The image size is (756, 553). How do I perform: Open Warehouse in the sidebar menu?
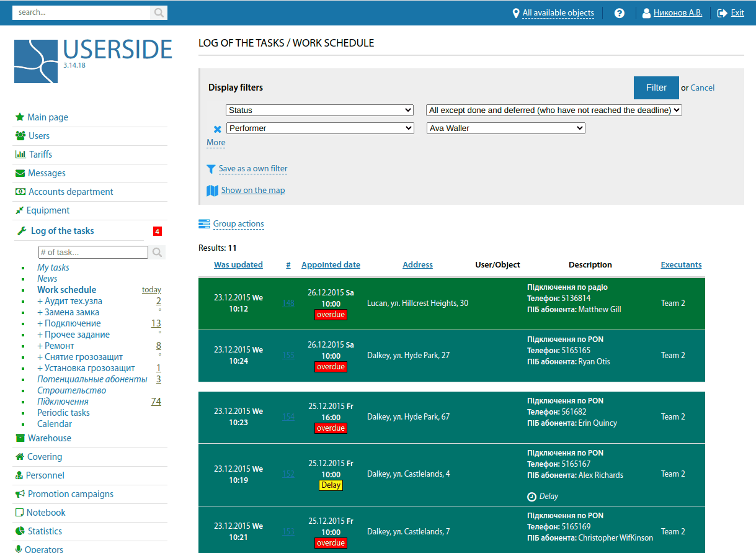click(49, 438)
